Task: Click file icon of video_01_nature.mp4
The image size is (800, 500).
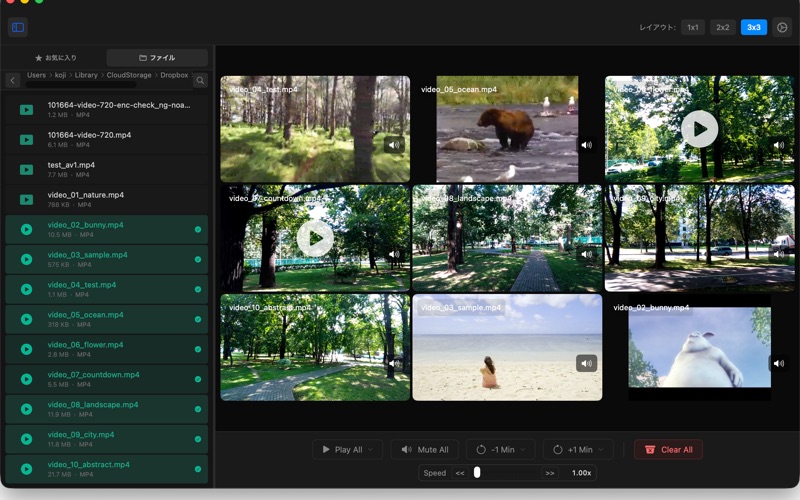Action: (27, 199)
